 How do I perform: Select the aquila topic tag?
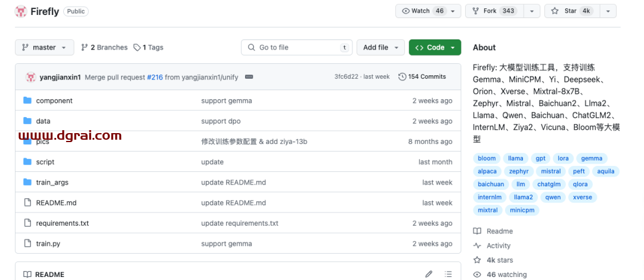(x=606, y=171)
